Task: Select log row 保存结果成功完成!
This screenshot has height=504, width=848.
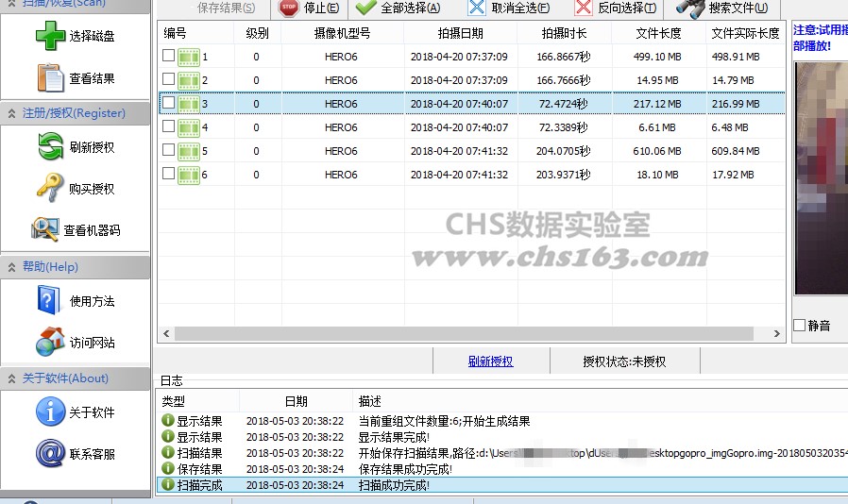Action: [501, 469]
